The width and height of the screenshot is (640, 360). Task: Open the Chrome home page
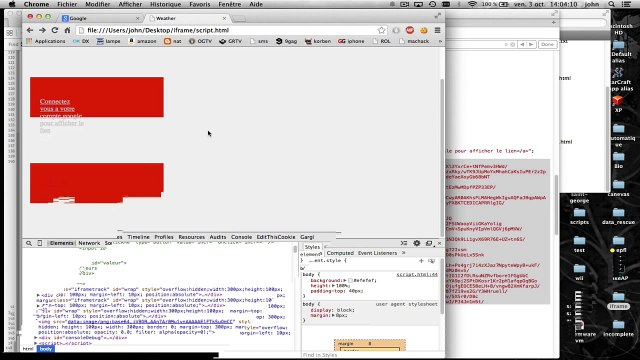pos(67,30)
